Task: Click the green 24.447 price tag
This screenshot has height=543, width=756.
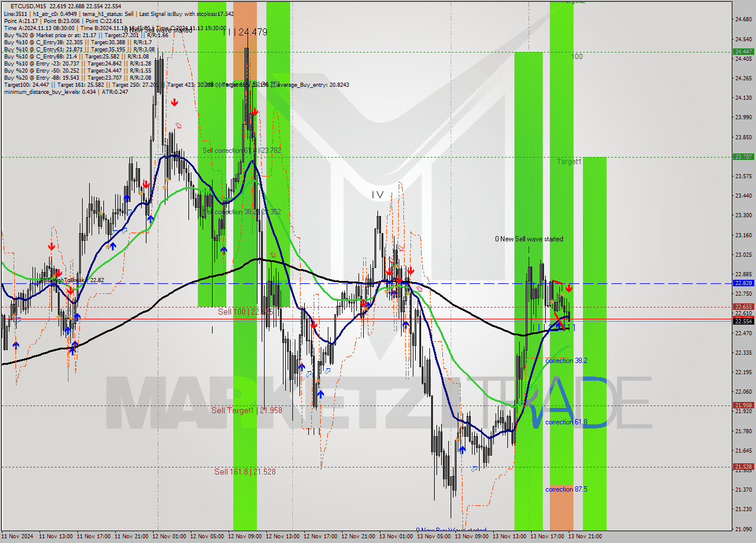Action: 743,51
